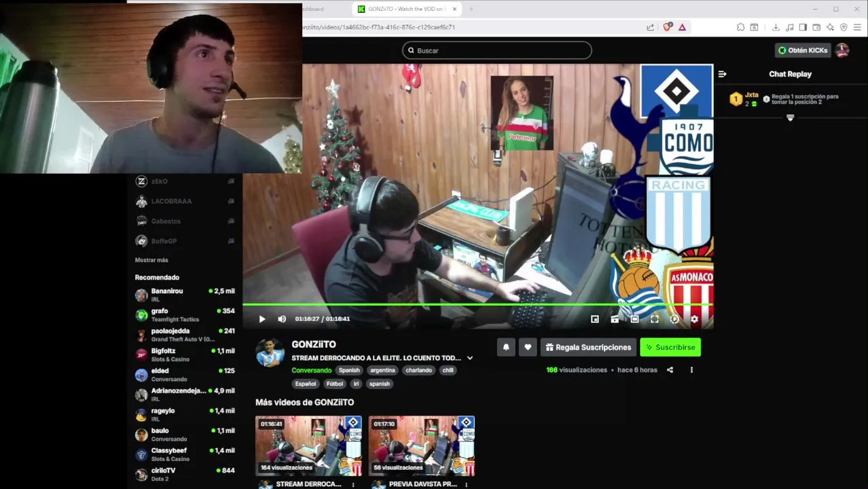Select the Fútbol tag
Image resolution: width=868 pixels, height=489 pixels.
tap(335, 384)
